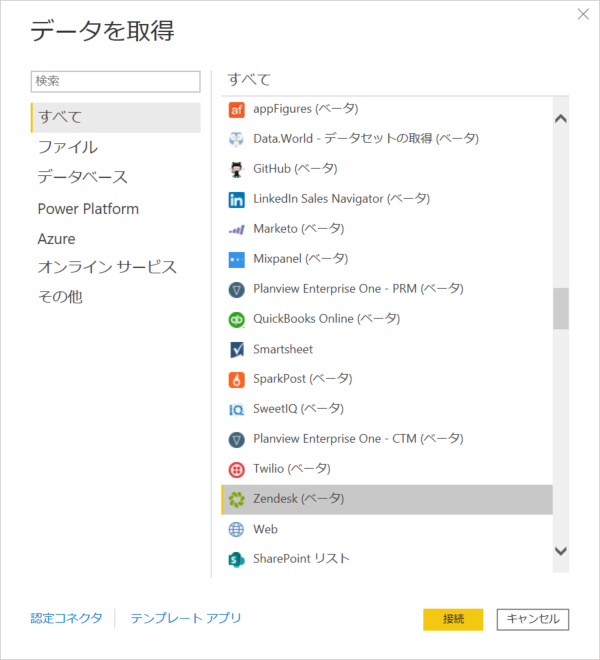The height and width of the screenshot is (660, 600).
Task: Click the Zendesk green icon
Action: point(236,500)
